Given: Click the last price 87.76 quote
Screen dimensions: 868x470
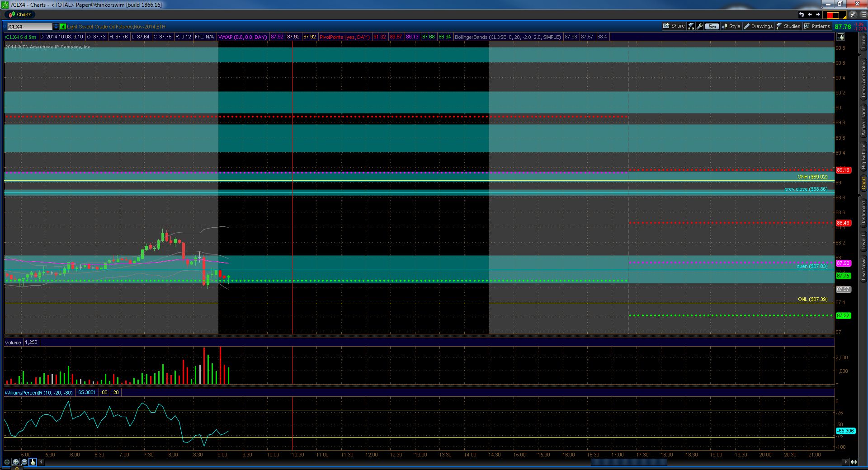Looking at the screenshot, I should coord(843,27).
